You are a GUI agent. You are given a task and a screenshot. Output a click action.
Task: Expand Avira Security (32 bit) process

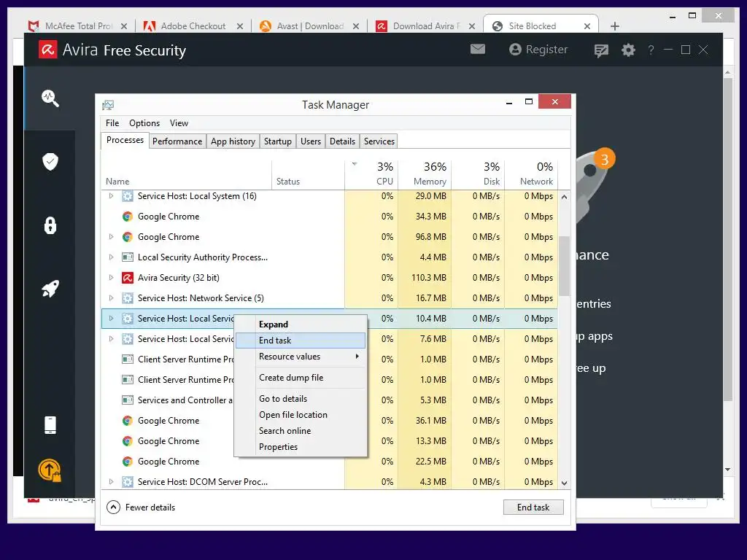111,278
